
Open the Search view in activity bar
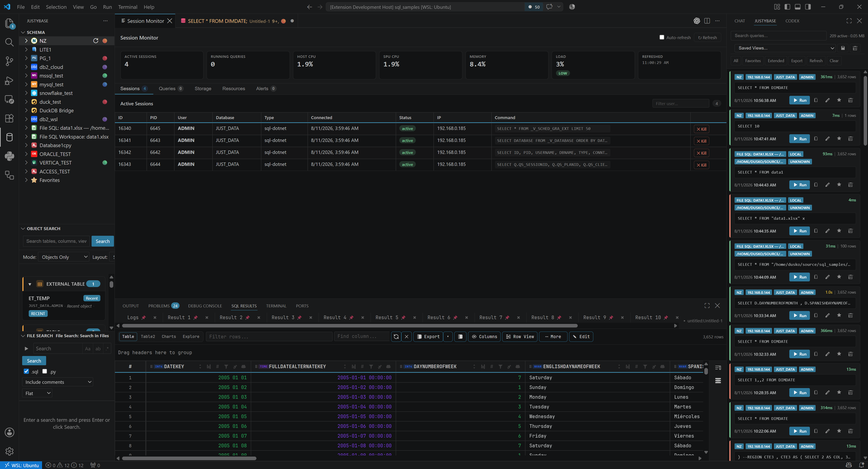[9, 42]
